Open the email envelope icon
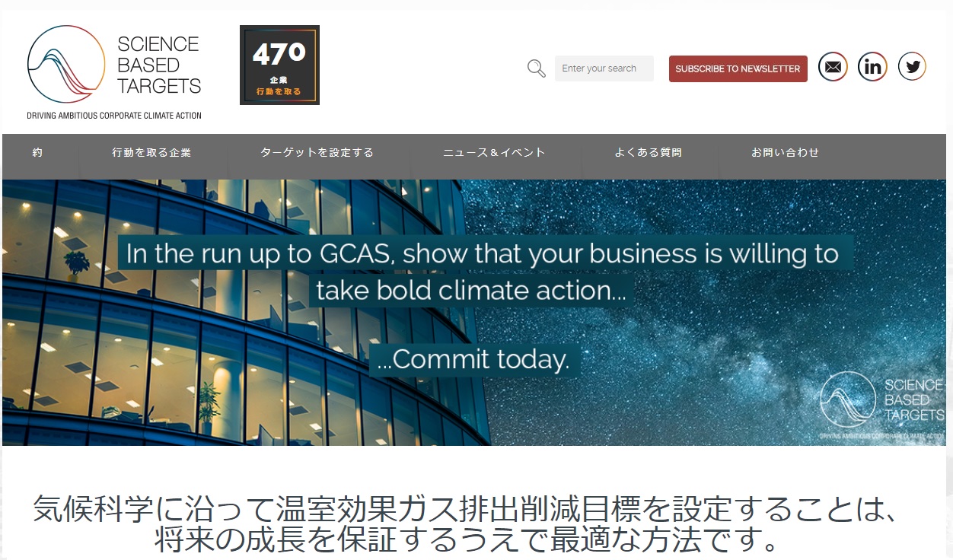953x560 pixels. (833, 67)
